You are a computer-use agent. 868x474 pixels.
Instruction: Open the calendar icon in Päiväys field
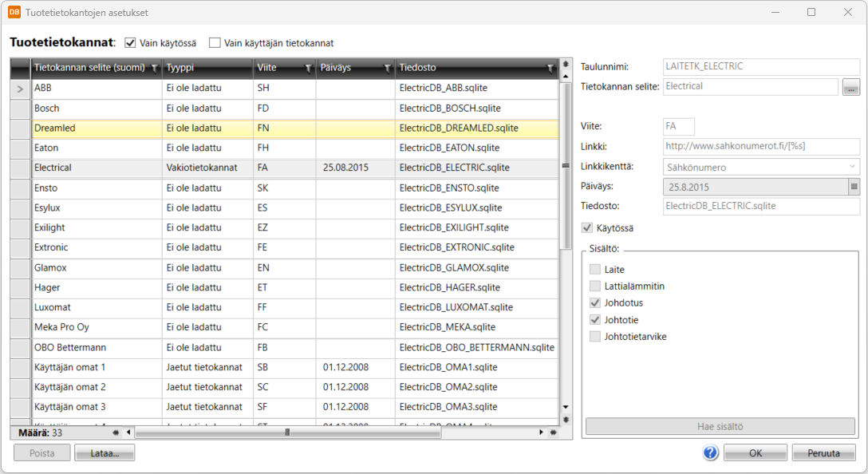point(854,186)
